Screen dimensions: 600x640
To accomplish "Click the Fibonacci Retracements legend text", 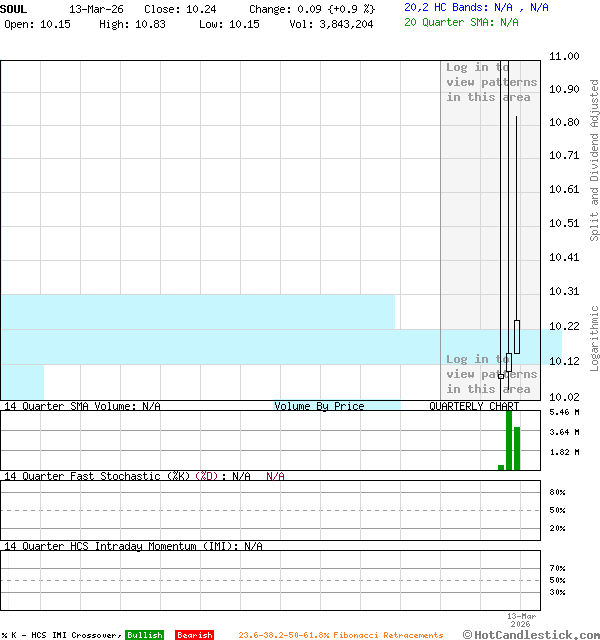I will (340, 635).
